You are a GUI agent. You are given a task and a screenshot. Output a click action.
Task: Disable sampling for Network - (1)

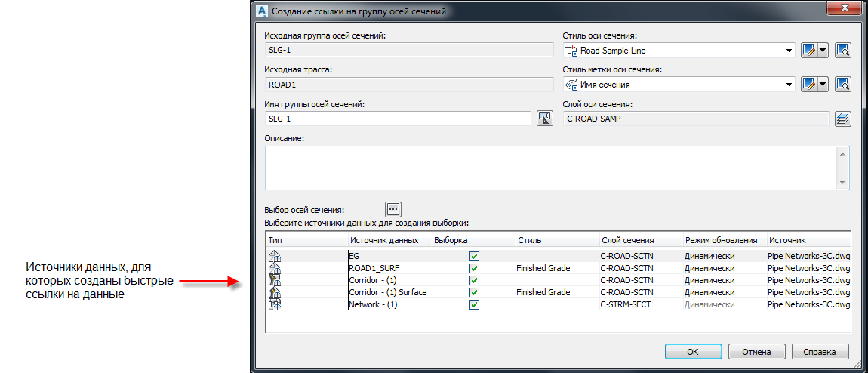(474, 304)
